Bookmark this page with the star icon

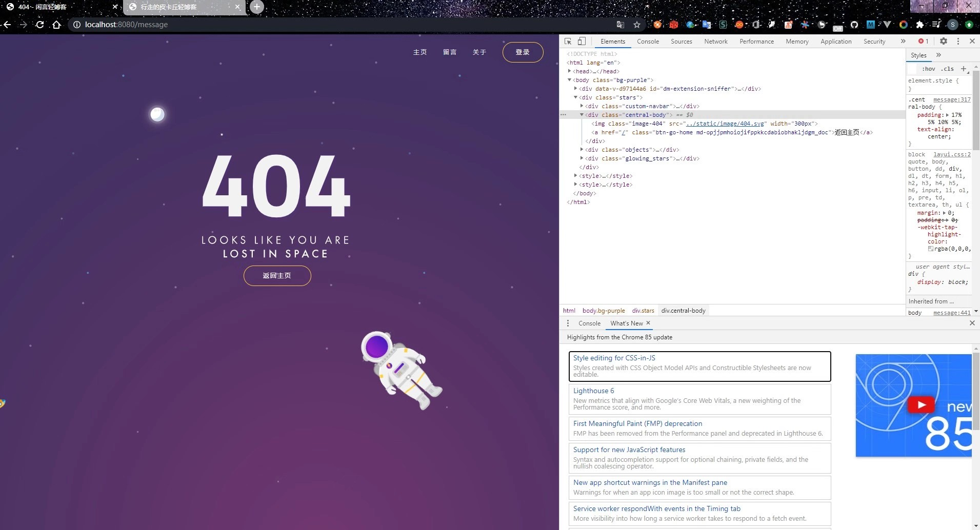click(637, 25)
